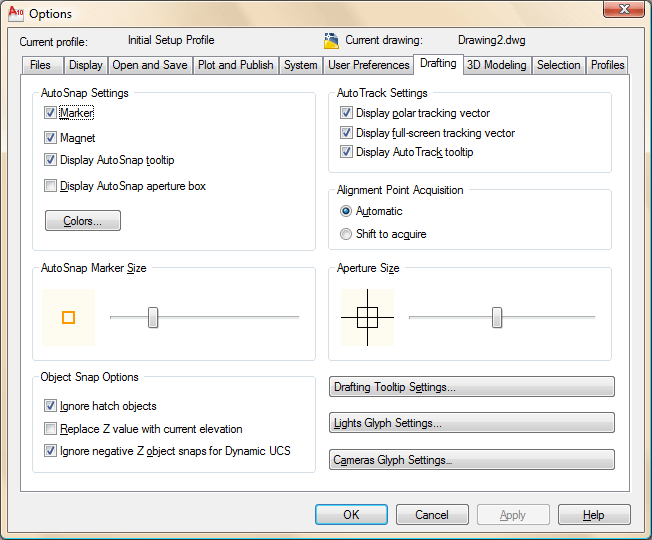
Task: Click the AutoCAD logo icon in title bar
Action: 16,13
